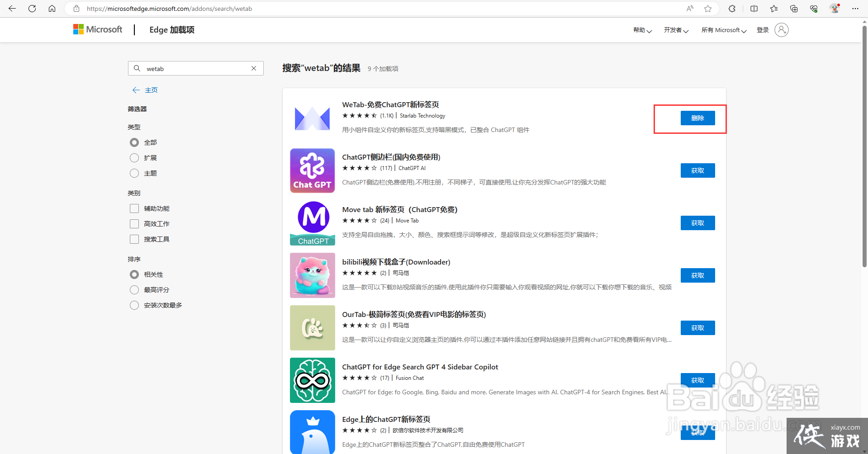Click inside the wetab search field
The width and height of the screenshot is (868, 454).
pos(196,68)
